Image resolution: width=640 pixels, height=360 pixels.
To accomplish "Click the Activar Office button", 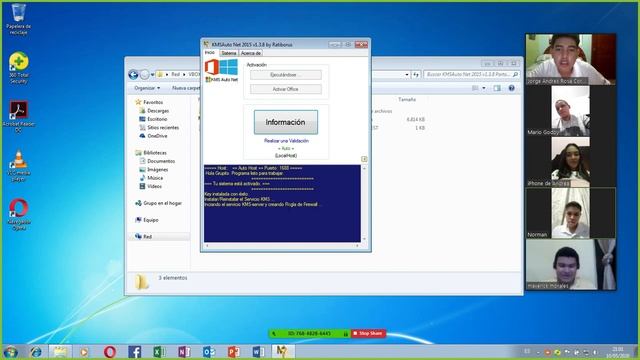I will pyautogui.click(x=286, y=89).
